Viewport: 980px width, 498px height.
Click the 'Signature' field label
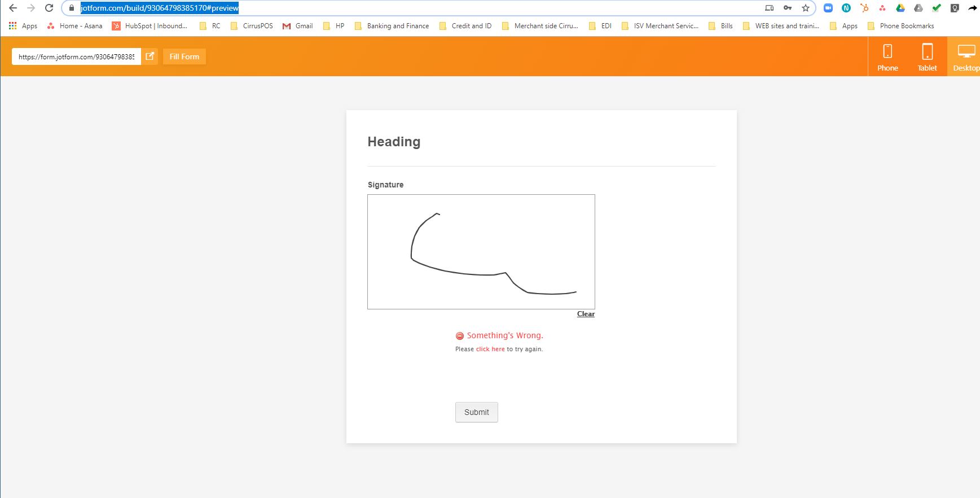pyautogui.click(x=385, y=185)
